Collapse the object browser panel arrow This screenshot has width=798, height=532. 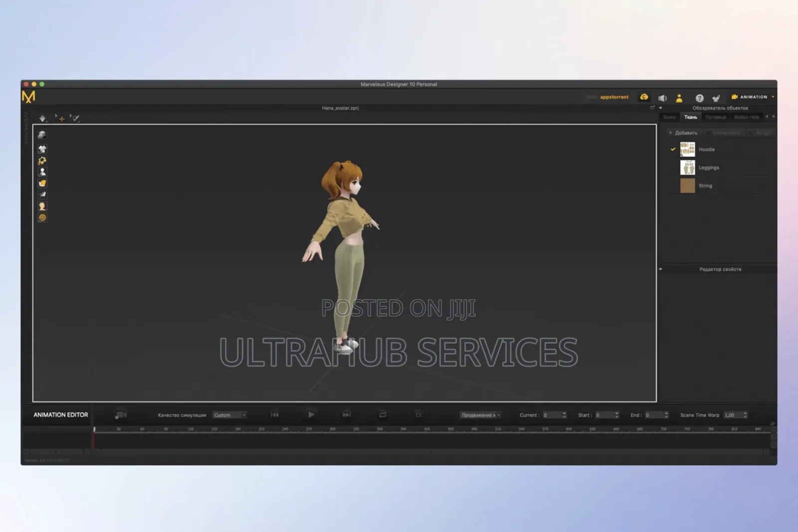[661, 108]
